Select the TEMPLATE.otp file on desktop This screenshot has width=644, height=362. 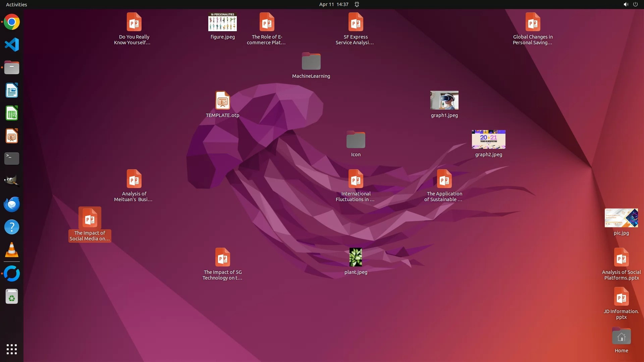point(222,101)
